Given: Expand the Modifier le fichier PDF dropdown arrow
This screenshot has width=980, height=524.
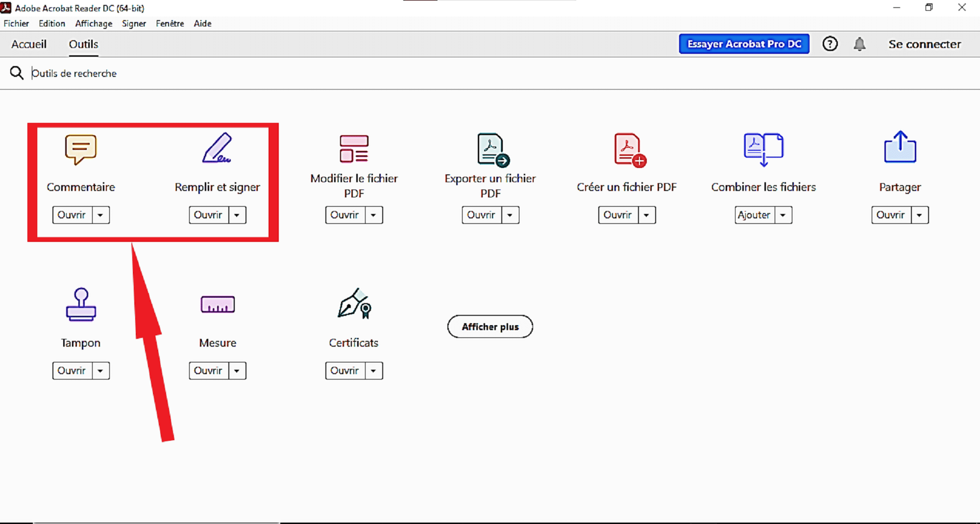Looking at the screenshot, I should (374, 215).
